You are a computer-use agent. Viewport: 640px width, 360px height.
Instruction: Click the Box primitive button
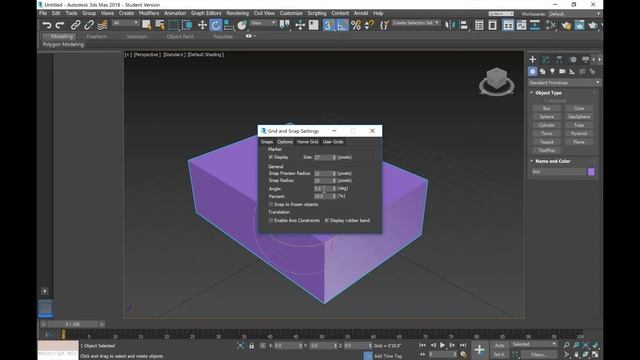tap(547, 108)
